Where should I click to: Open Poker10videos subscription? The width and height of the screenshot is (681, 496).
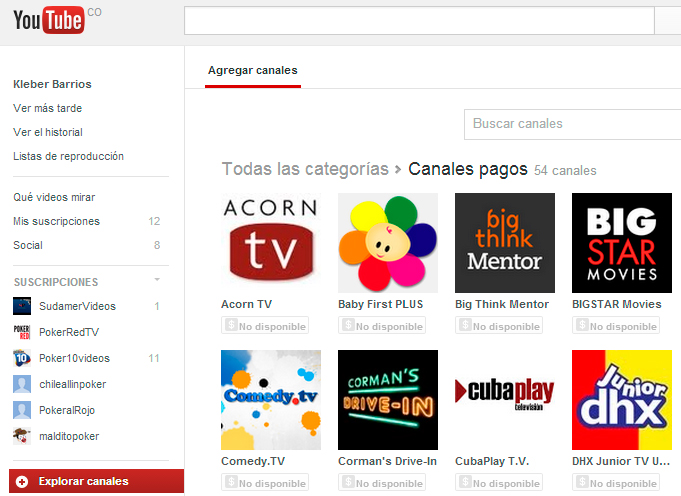pyautogui.click(x=74, y=358)
